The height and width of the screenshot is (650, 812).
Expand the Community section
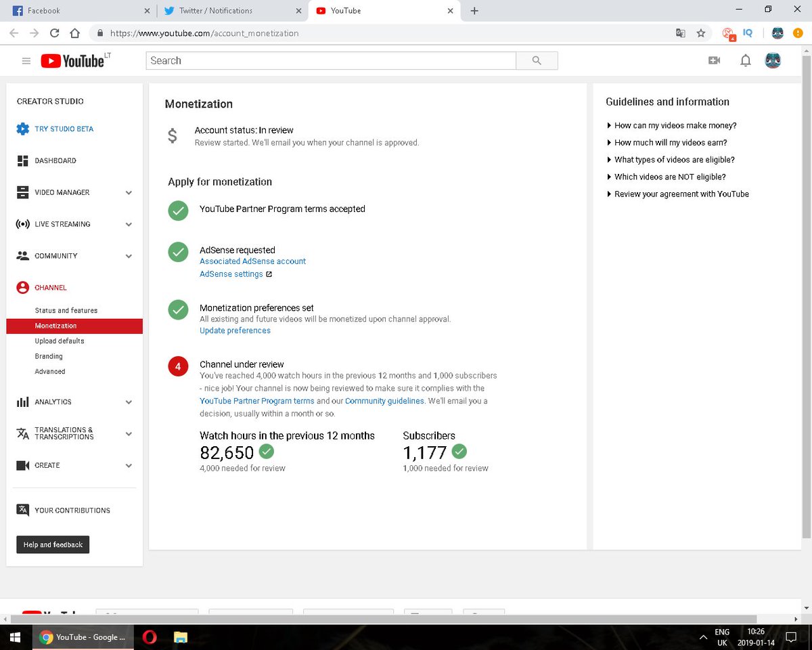tap(129, 257)
